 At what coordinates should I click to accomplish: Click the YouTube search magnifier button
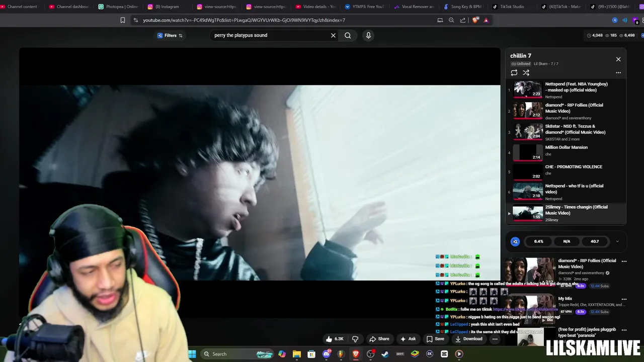click(x=348, y=35)
